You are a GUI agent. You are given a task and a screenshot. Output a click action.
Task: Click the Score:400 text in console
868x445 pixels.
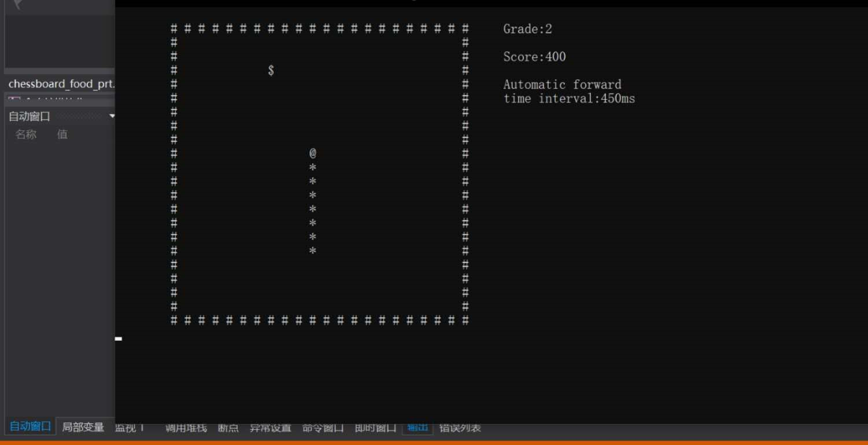[x=533, y=57]
